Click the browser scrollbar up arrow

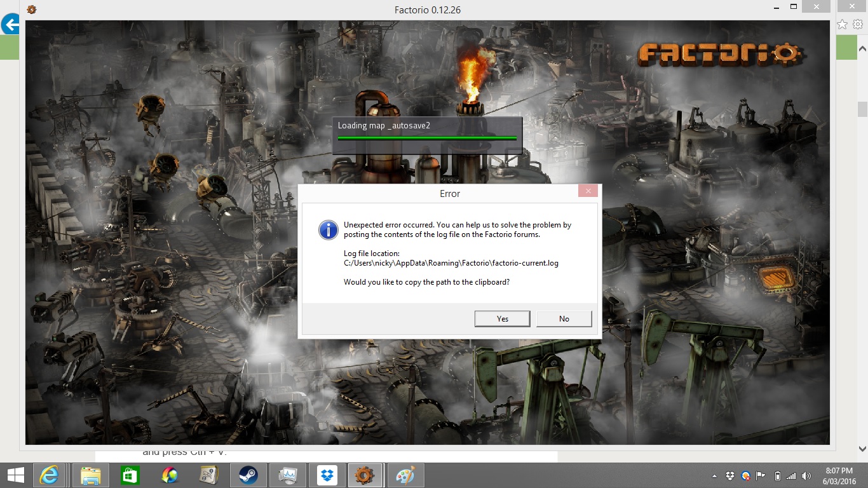coord(862,49)
